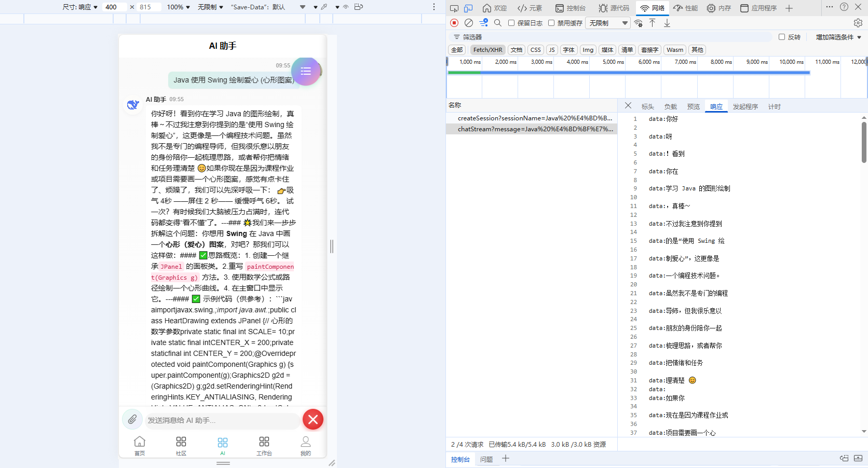Select chatStream request row

click(532, 129)
